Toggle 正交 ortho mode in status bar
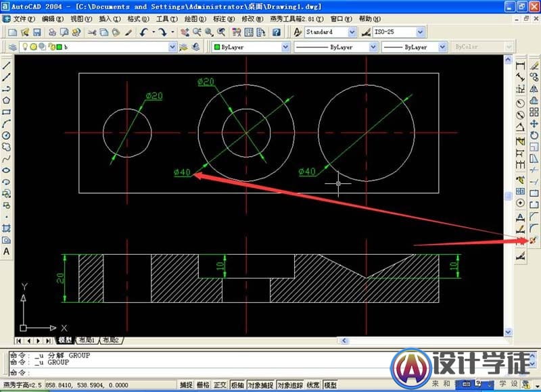This screenshot has height=392, width=541. [x=220, y=385]
